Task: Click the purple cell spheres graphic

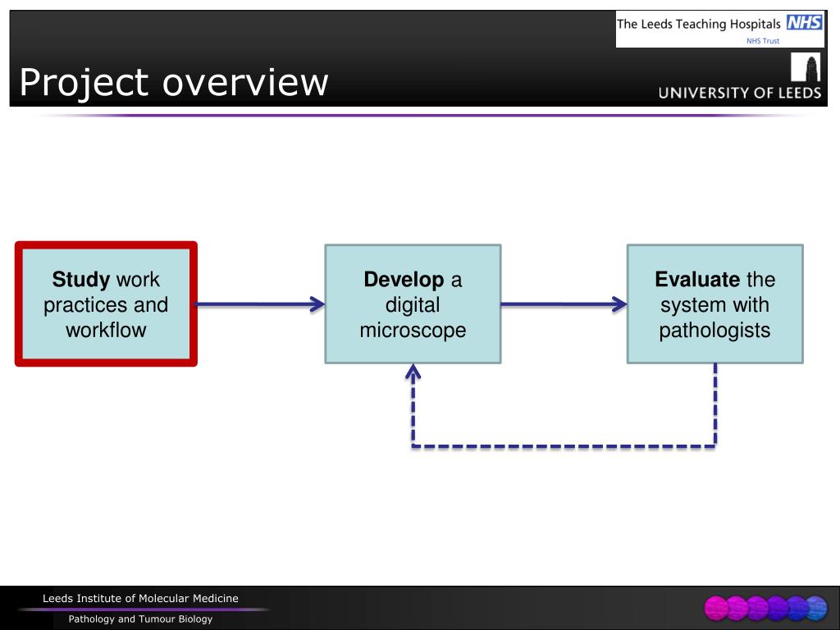Action: 766,608
